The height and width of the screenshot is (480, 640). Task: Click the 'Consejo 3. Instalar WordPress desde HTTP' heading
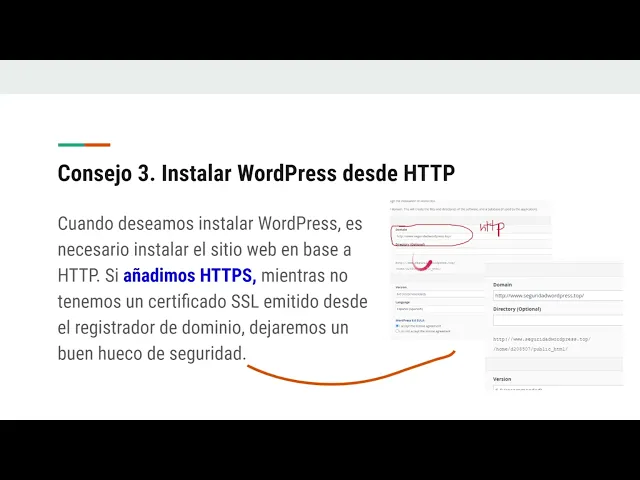256,173
